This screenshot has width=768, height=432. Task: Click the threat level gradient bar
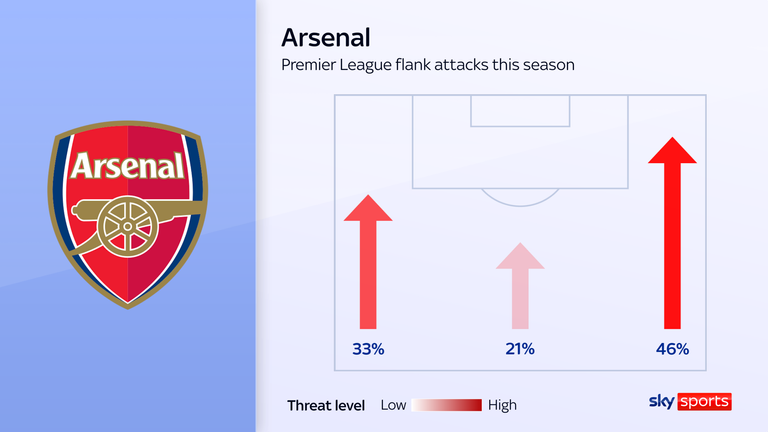[x=447, y=405]
